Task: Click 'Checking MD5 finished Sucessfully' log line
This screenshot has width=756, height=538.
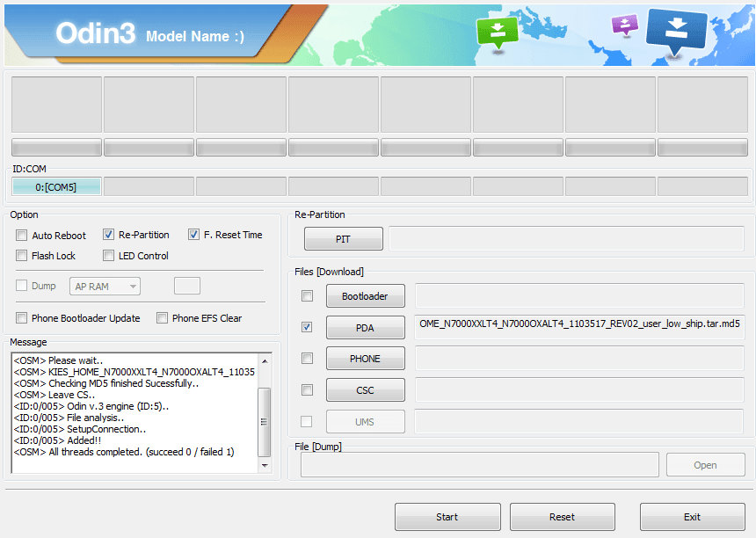Action: tap(106, 383)
